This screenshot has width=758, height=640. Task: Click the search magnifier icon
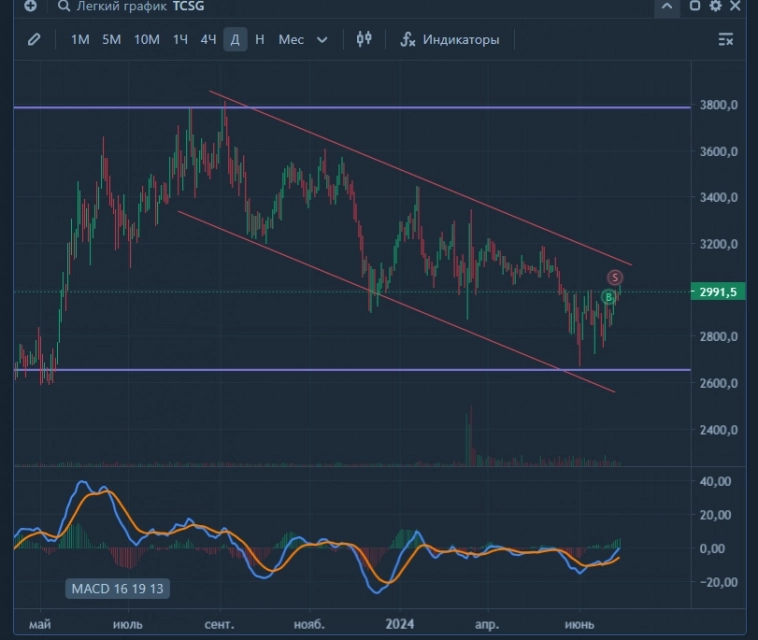(64, 6)
